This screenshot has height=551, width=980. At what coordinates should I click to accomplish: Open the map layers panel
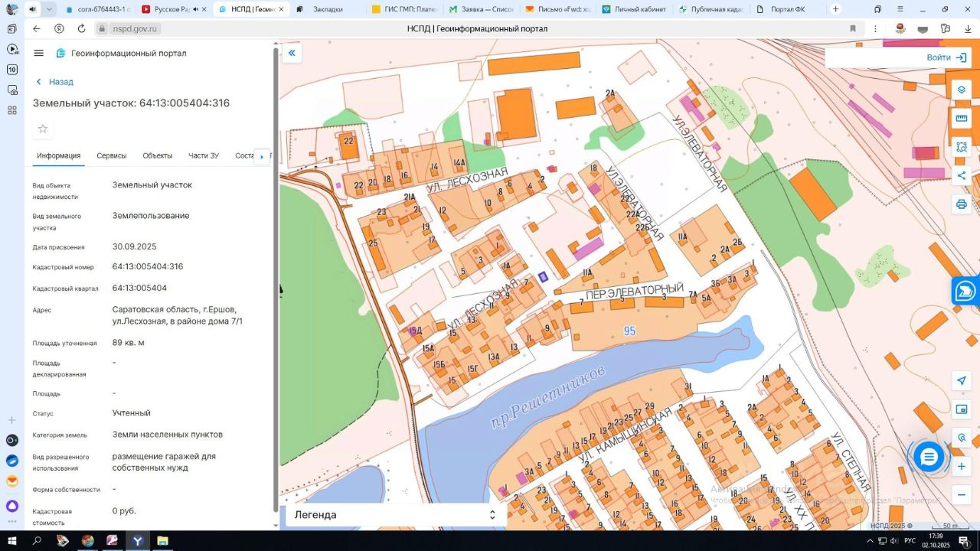coord(962,90)
